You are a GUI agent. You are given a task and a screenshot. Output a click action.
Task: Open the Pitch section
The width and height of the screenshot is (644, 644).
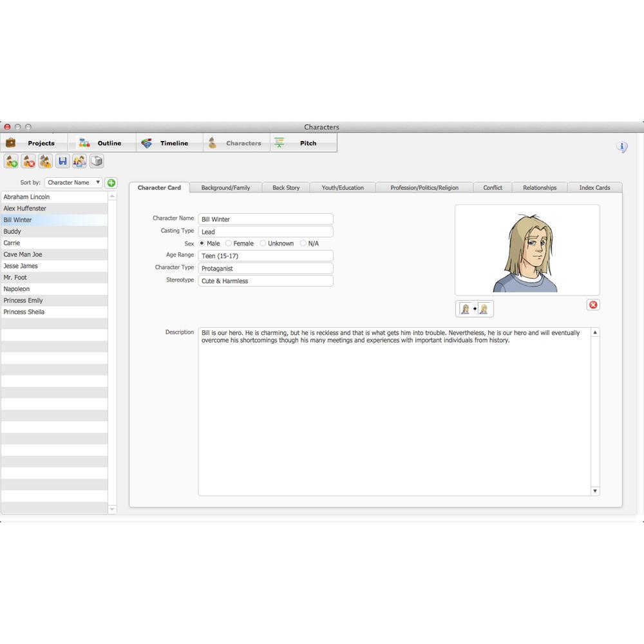click(303, 143)
